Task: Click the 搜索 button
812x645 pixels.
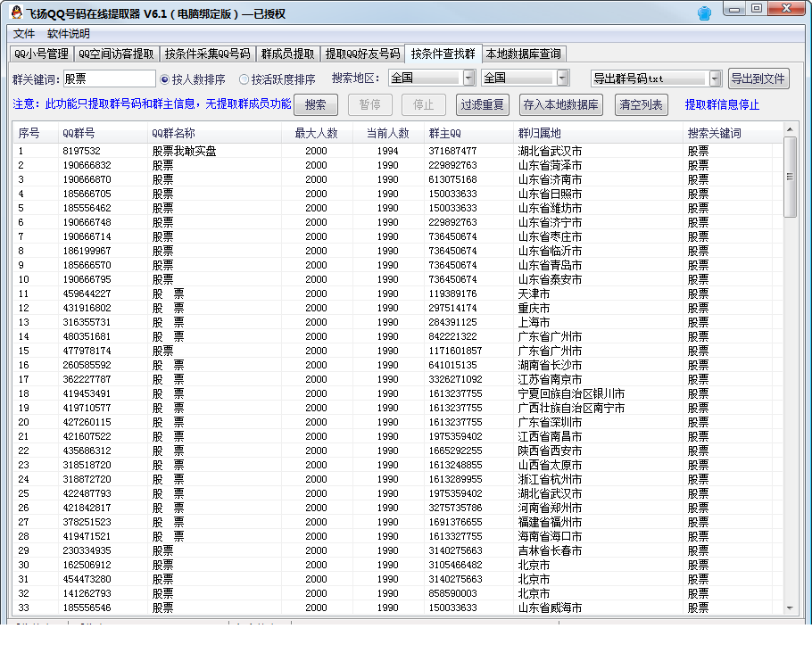Action: coord(315,104)
